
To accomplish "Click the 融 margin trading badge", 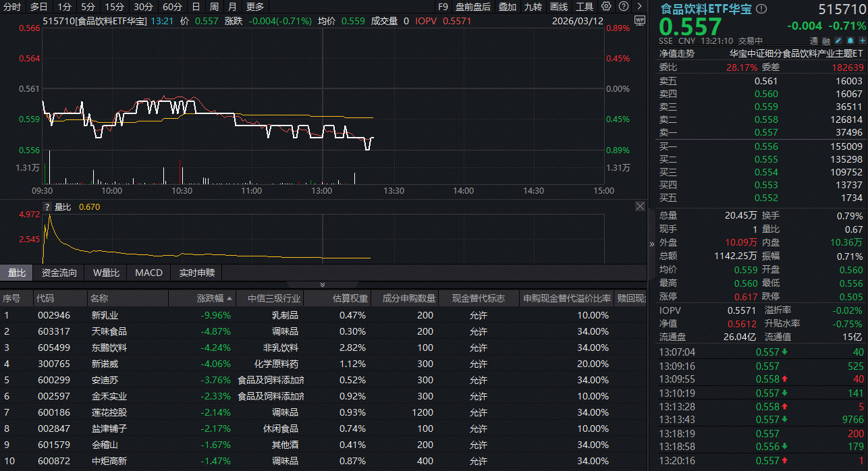I will point(826,41).
